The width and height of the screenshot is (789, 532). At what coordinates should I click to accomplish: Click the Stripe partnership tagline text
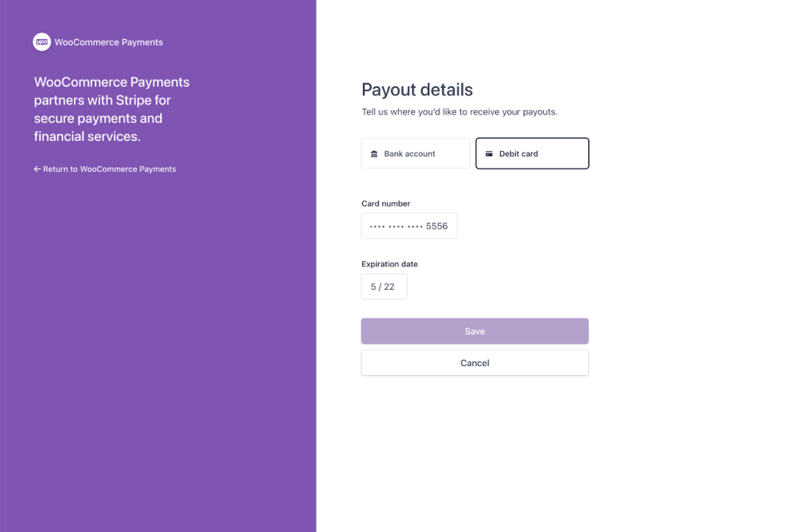[111, 109]
